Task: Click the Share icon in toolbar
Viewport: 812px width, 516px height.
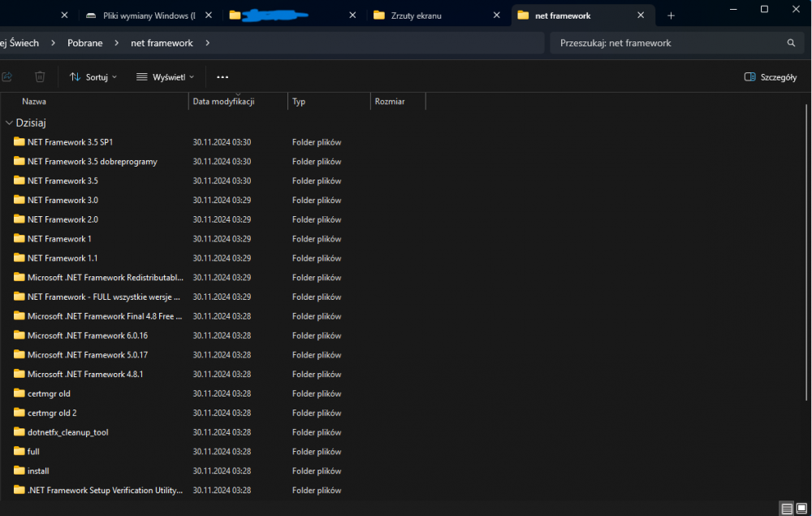Action: click(6, 76)
